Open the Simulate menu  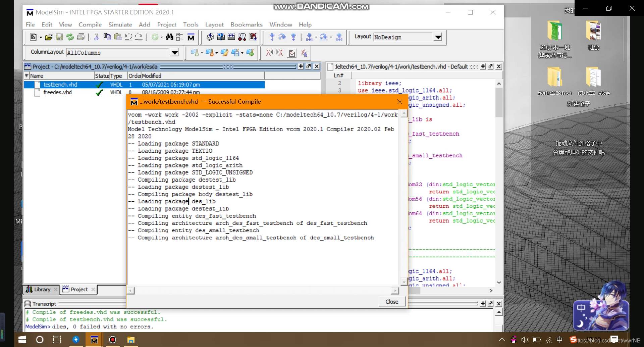tap(120, 24)
